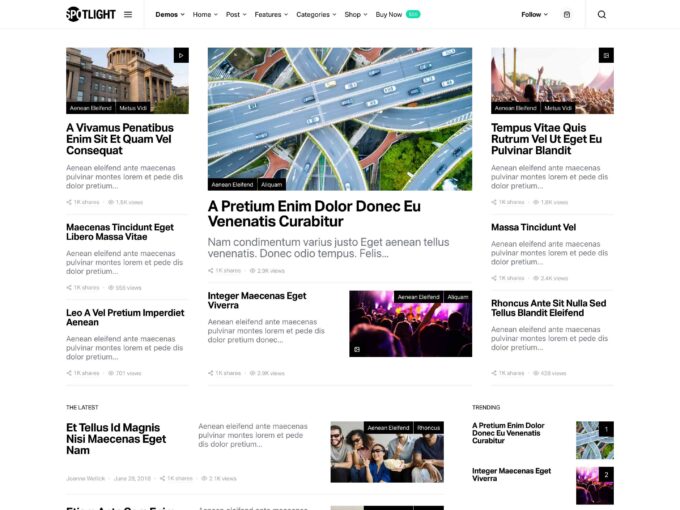680x510 pixels.
Task: Open latest article Et Tellus Id Magnis
Action: (116, 439)
